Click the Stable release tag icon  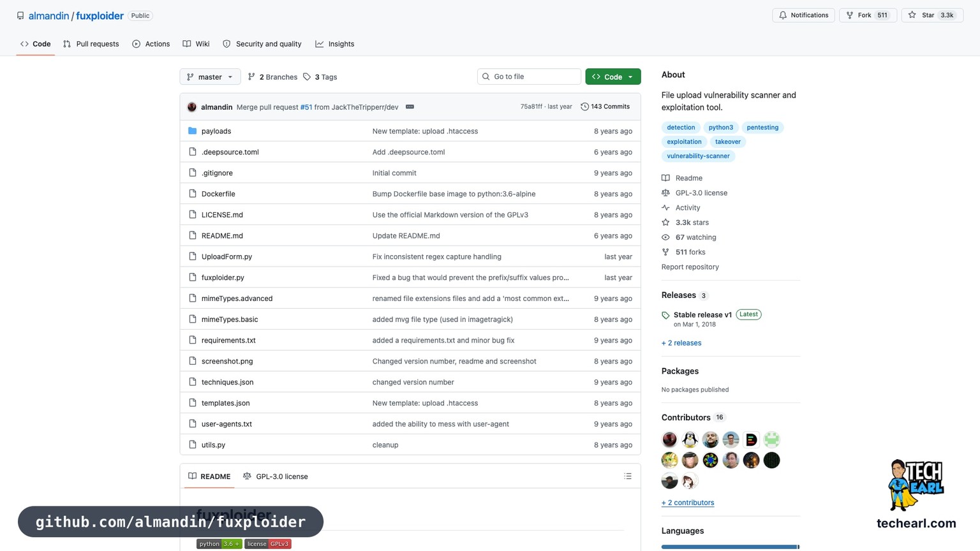665,315
